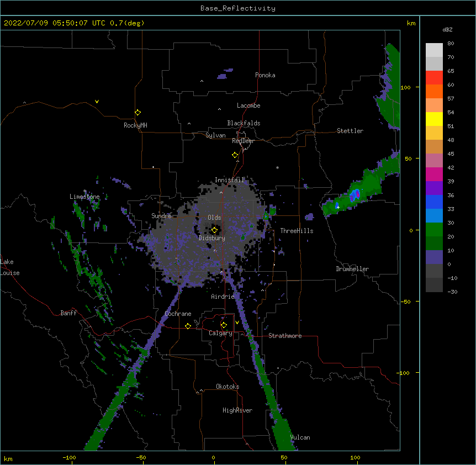This screenshot has height=465, width=476.
Task: Pick the purple swatch in the dBZ legend
Action: click(434, 188)
